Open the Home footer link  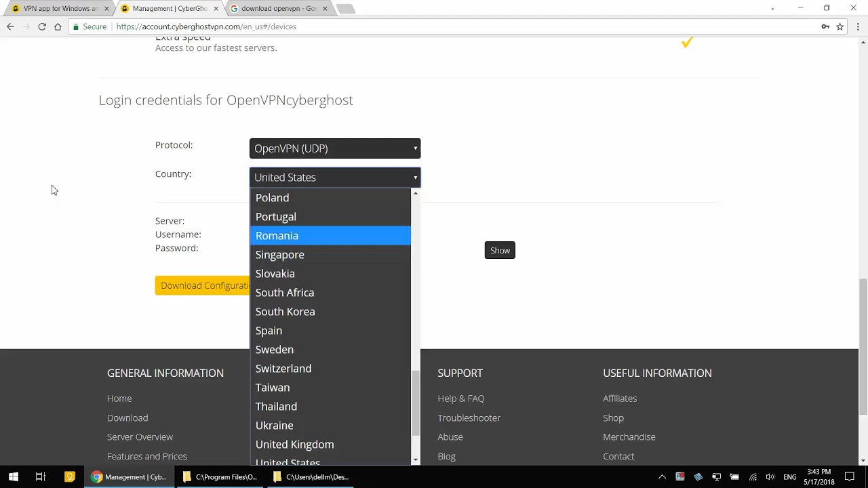(119, 399)
